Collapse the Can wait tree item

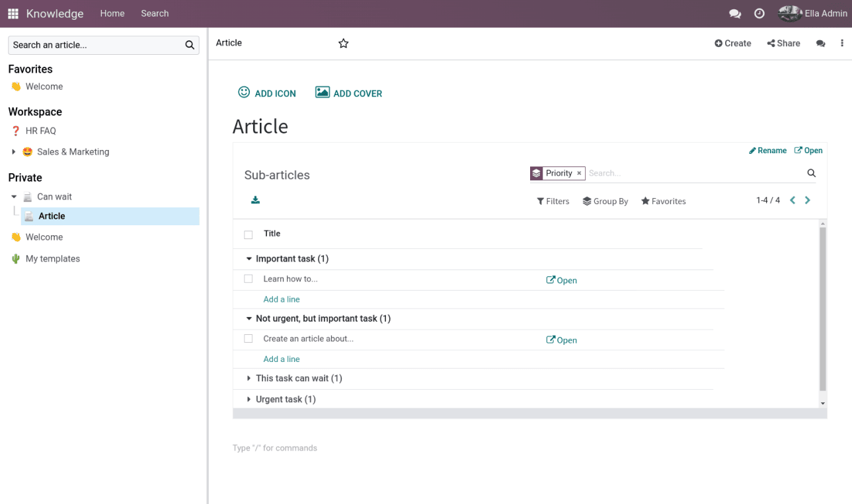click(14, 197)
